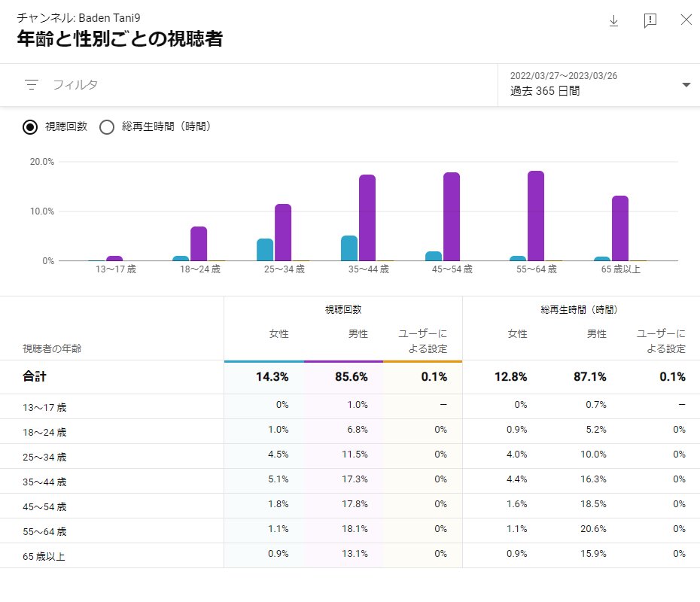700x602 pixels.
Task: Click 視聴回数 table header group
Action: 343,309
